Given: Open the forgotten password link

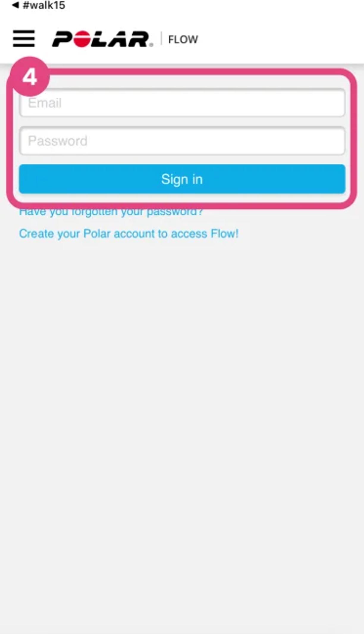Looking at the screenshot, I should (111, 212).
